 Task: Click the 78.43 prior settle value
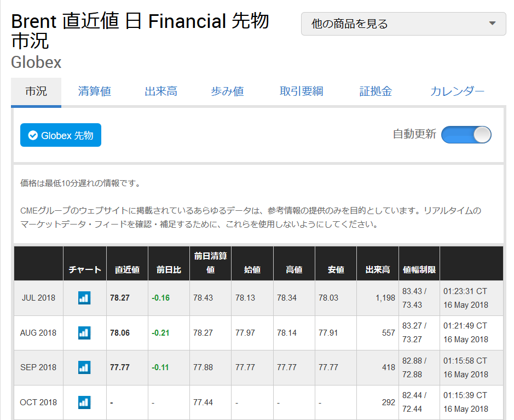click(x=203, y=298)
